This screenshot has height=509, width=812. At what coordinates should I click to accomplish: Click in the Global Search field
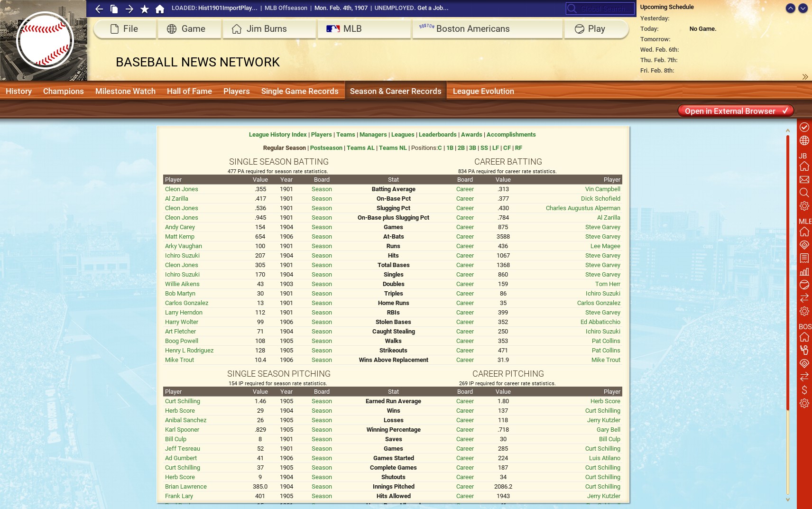click(x=600, y=9)
